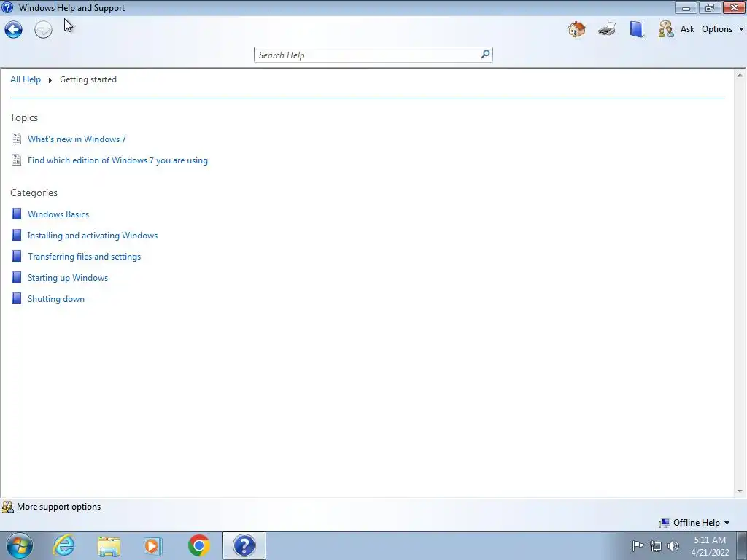747x560 pixels.
Task: Open the volume speaker tray icon
Action: click(673, 546)
